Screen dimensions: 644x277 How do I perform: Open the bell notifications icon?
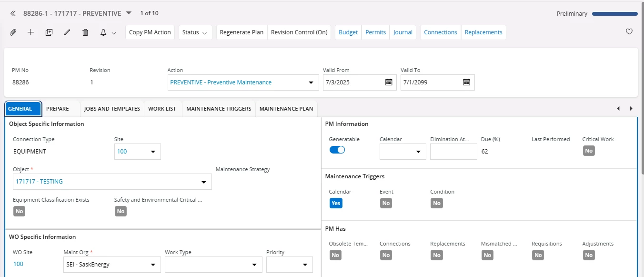(103, 32)
